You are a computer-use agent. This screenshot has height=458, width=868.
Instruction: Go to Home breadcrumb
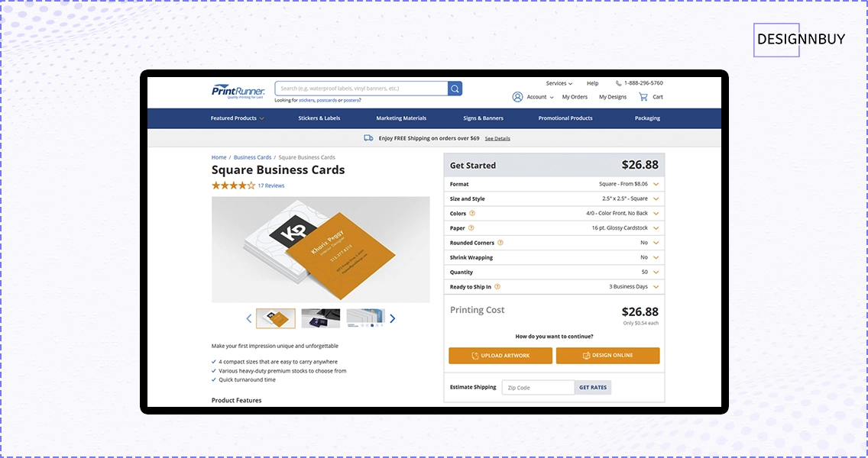click(219, 158)
